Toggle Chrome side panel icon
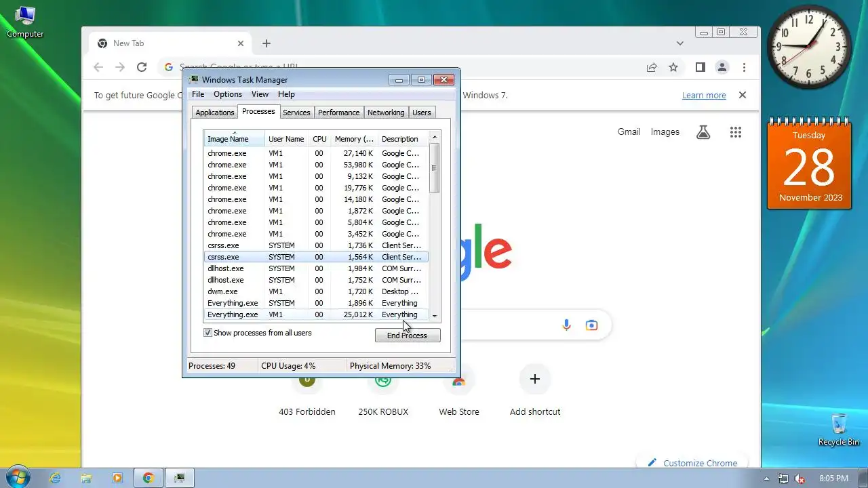The width and height of the screenshot is (868, 488). pos(701,67)
